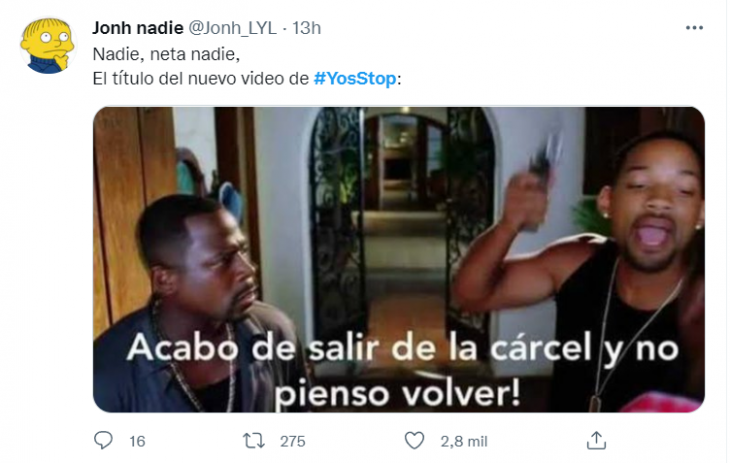Click the reply speech bubble icon

click(103, 440)
